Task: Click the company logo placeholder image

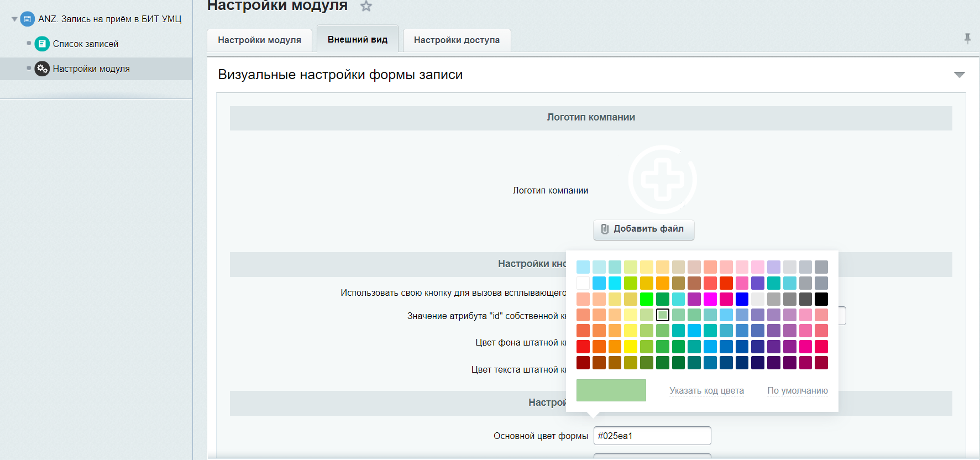Action: [662, 179]
